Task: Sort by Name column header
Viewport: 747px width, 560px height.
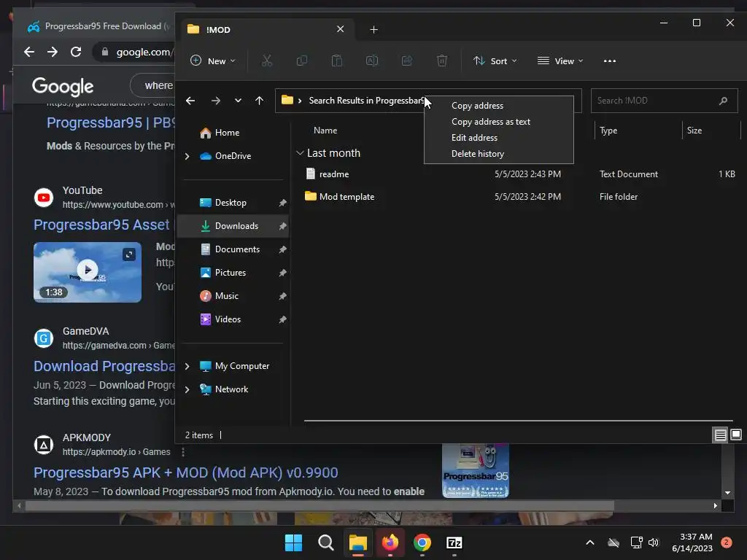Action: click(x=325, y=131)
